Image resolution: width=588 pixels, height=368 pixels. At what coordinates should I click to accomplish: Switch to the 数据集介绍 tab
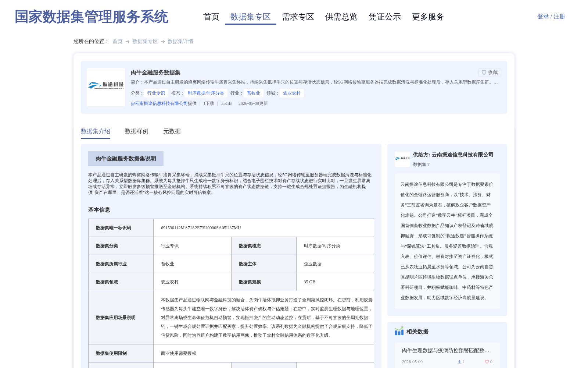(96, 131)
